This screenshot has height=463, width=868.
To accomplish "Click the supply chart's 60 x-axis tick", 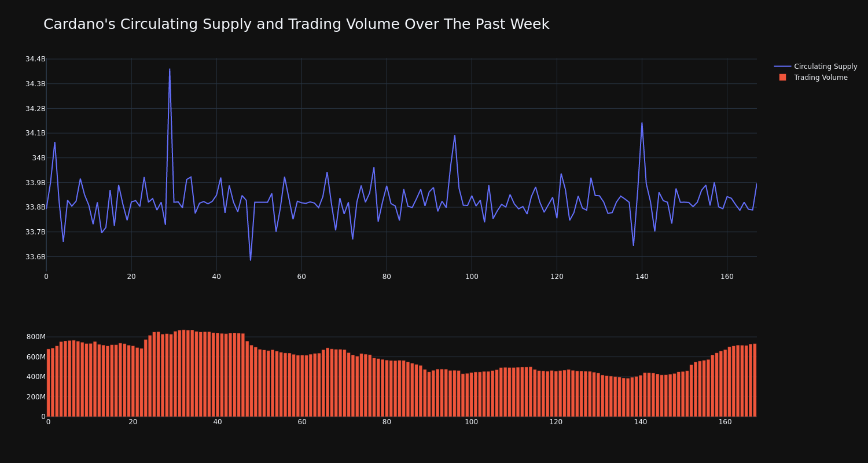I will click(301, 277).
